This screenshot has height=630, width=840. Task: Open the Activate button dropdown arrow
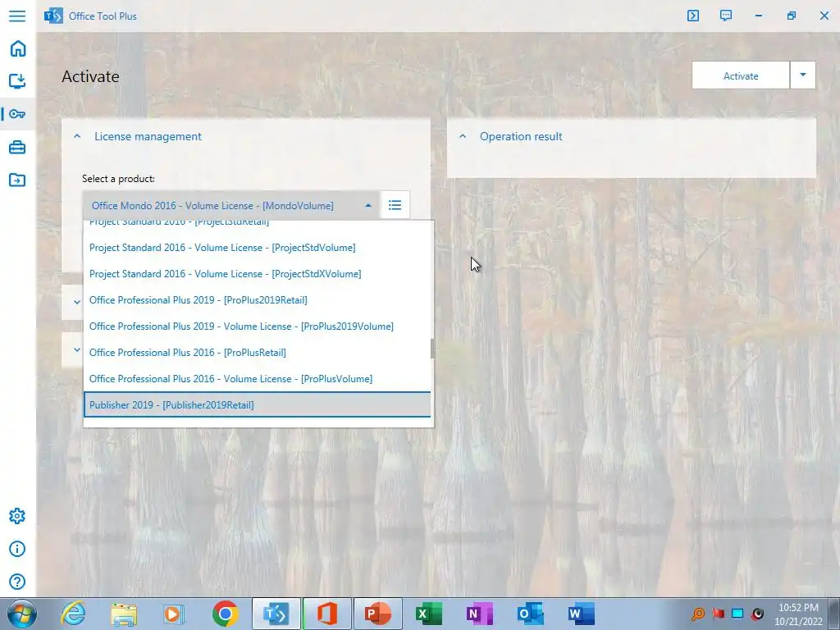pyautogui.click(x=803, y=75)
